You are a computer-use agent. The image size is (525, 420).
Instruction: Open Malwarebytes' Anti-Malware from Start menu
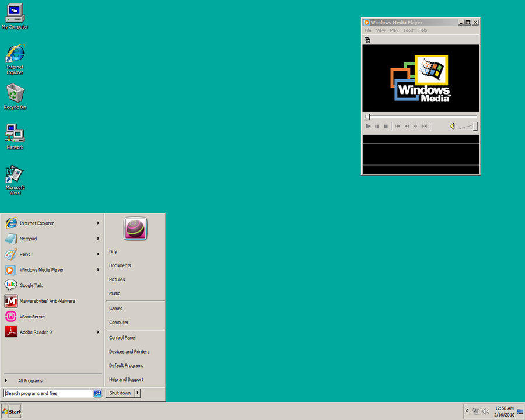pyautogui.click(x=52, y=301)
